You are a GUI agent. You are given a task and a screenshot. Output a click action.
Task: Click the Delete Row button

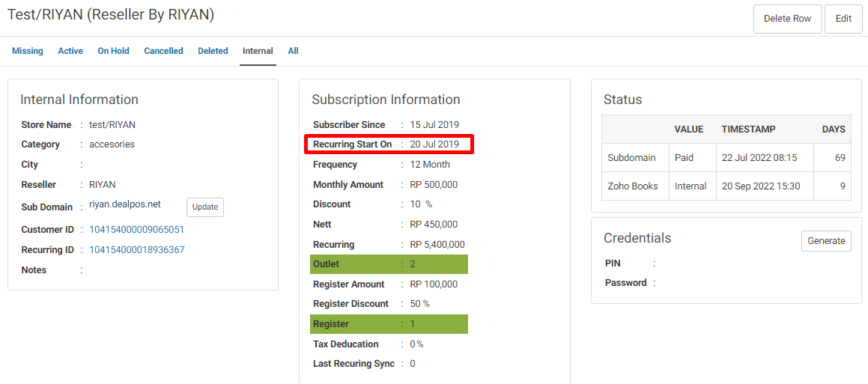coord(787,19)
